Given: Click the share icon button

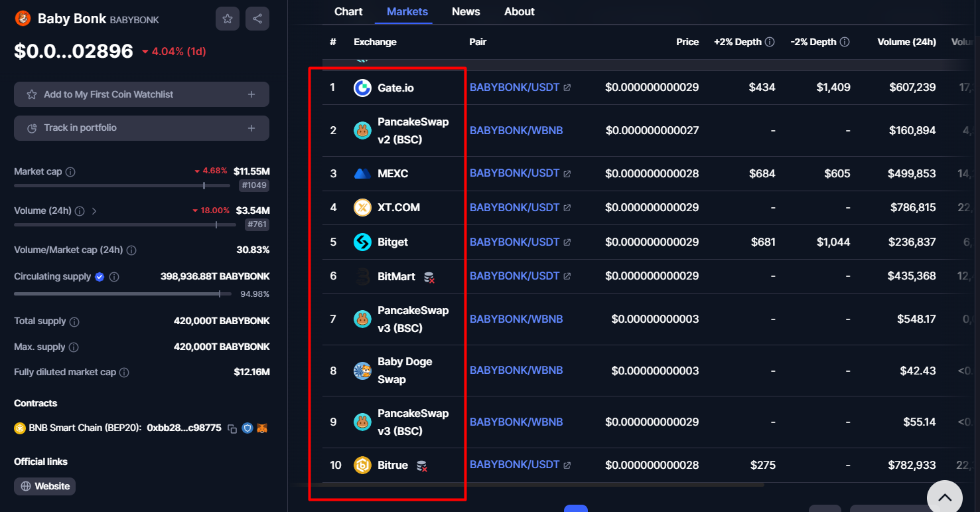Looking at the screenshot, I should tap(257, 19).
